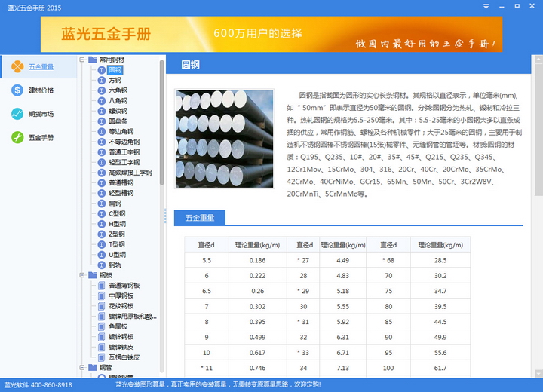Click the icon beside 不等边角钢
The width and height of the screenshot is (543, 392).
click(x=102, y=142)
